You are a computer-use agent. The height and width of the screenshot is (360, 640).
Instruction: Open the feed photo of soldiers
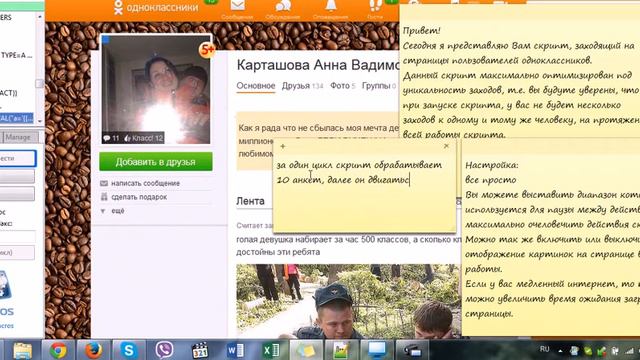click(349, 301)
